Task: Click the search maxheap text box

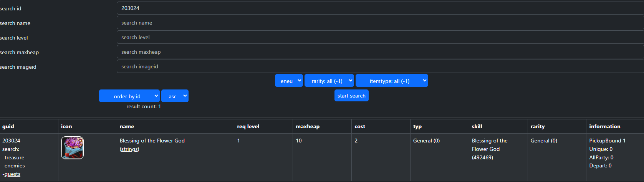Action: coord(380,52)
